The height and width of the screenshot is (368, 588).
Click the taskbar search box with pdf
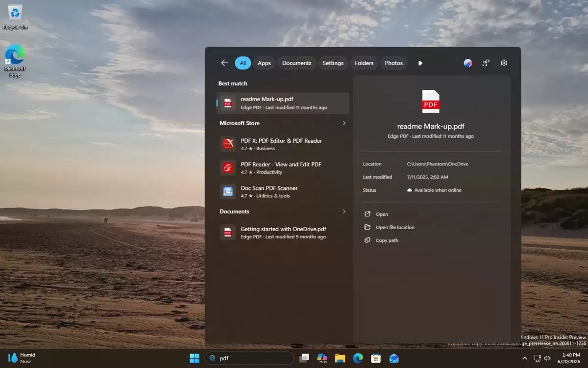(249, 358)
